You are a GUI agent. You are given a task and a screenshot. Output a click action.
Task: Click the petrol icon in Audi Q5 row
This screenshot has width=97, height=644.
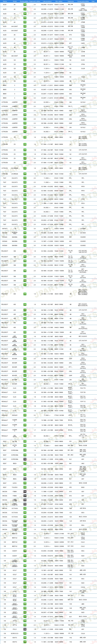(x=25, y=81)
